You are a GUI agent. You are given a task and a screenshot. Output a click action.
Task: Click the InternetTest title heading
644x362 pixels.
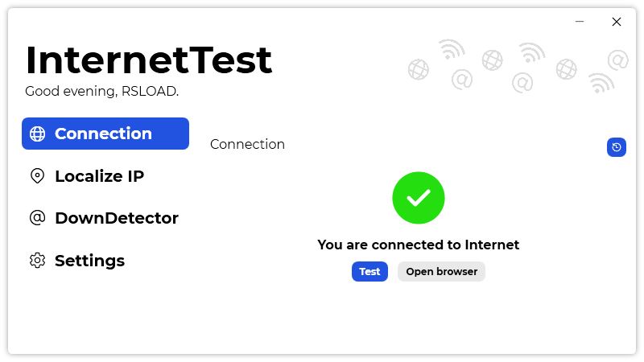pos(149,60)
